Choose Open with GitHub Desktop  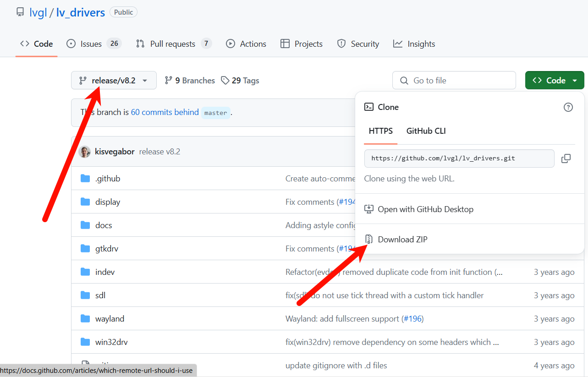click(x=470, y=209)
